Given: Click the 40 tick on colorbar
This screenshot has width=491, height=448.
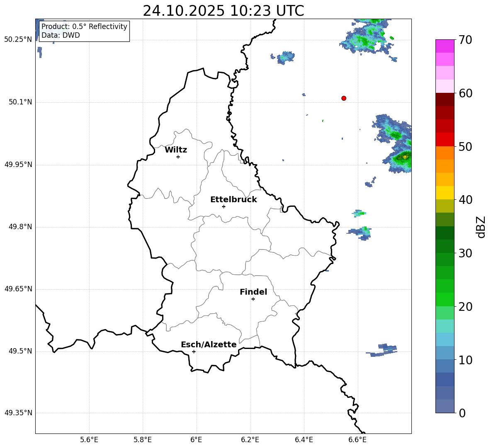Looking at the screenshot, I should click(465, 200).
